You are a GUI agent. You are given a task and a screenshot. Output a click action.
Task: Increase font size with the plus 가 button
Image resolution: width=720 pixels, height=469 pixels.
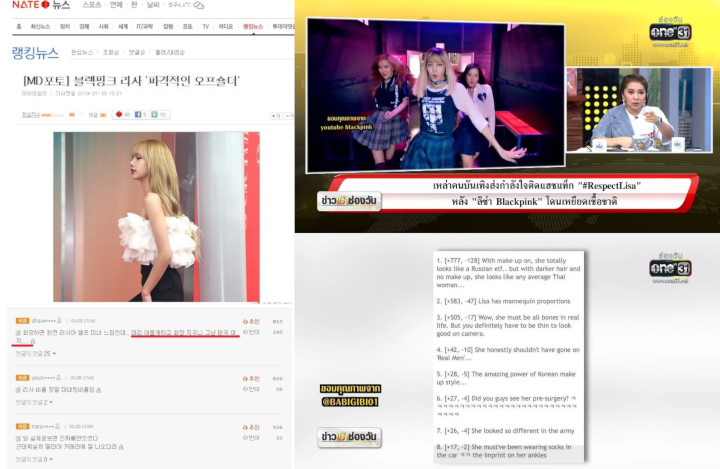click(x=276, y=116)
